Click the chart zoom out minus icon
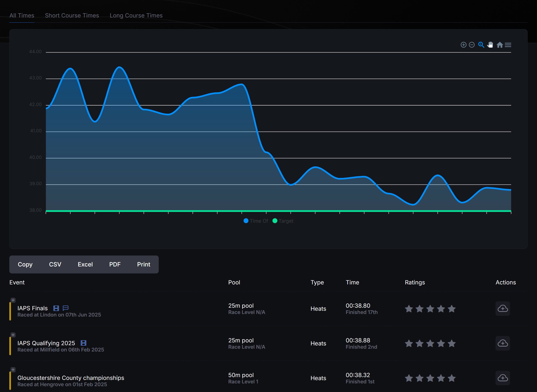Image resolution: width=537 pixels, height=392 pixels. 472,45
